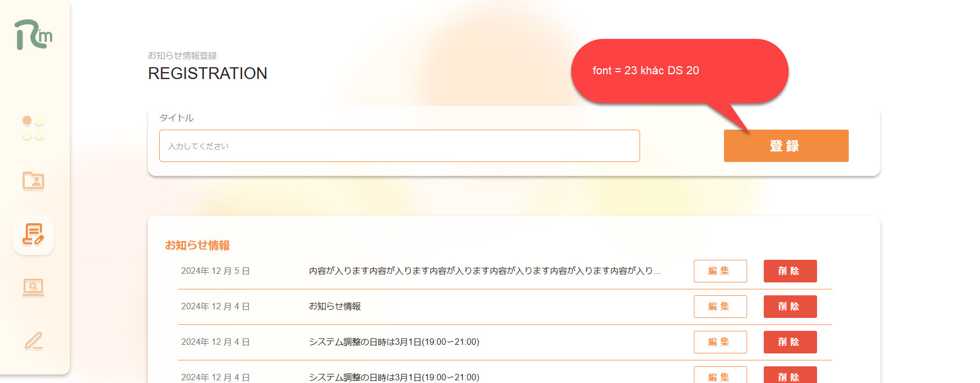Open the monitor search icon in sidebar
The height and width of the screenshot is (383, 980).
33,288
